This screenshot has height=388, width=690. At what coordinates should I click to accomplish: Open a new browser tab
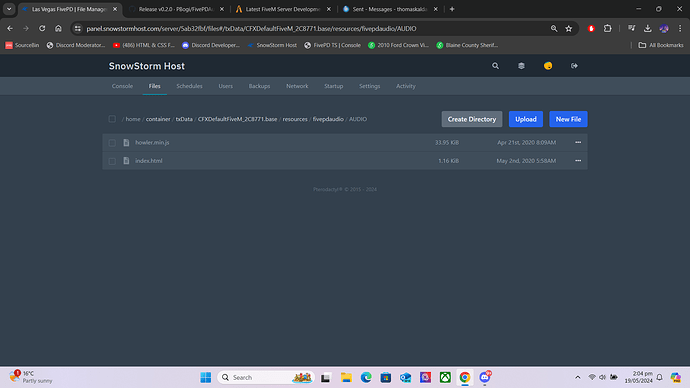[x=452, y=9]
